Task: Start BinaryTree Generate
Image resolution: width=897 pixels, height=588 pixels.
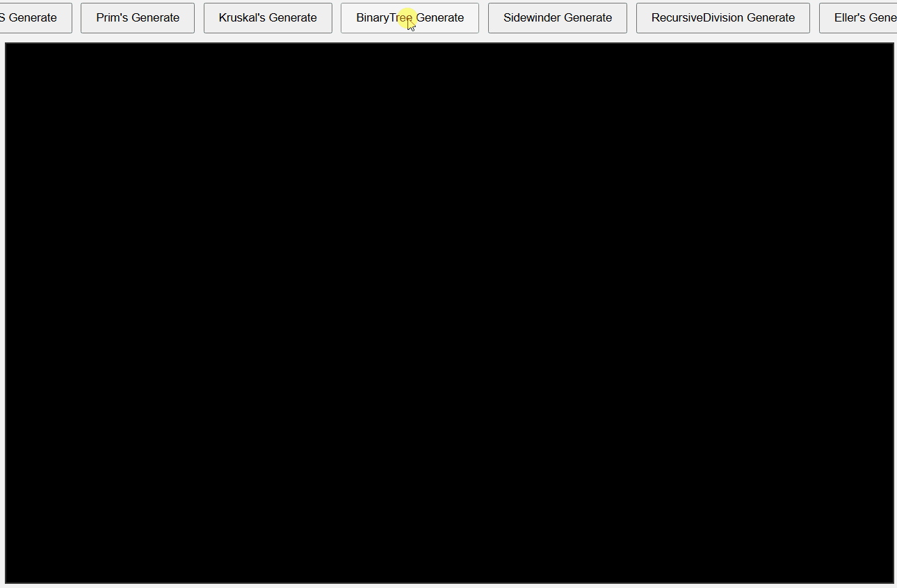Action: (410, 18)
